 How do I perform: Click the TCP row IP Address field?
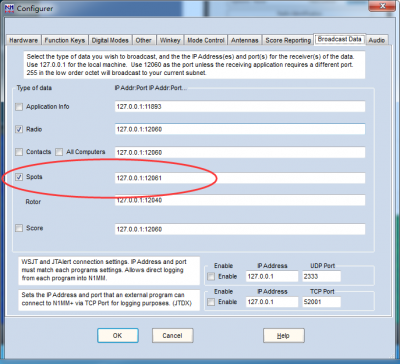[x=272, y=302]
